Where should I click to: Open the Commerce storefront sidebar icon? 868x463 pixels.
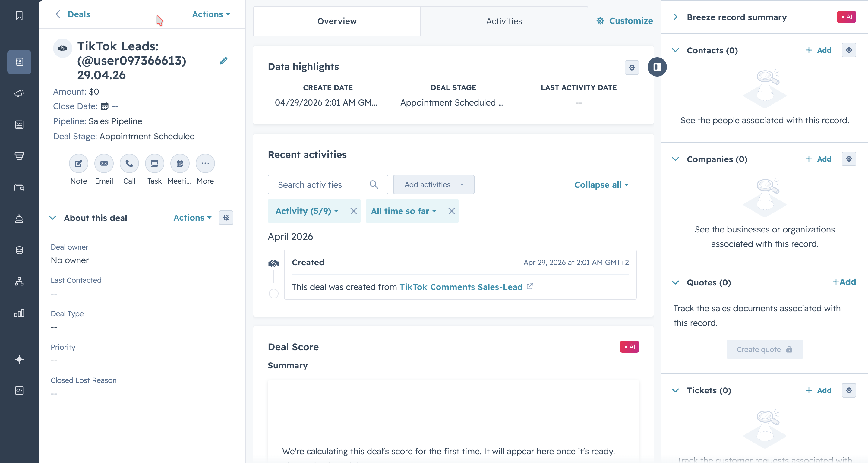pyautogui.click(x=19, y=156)
